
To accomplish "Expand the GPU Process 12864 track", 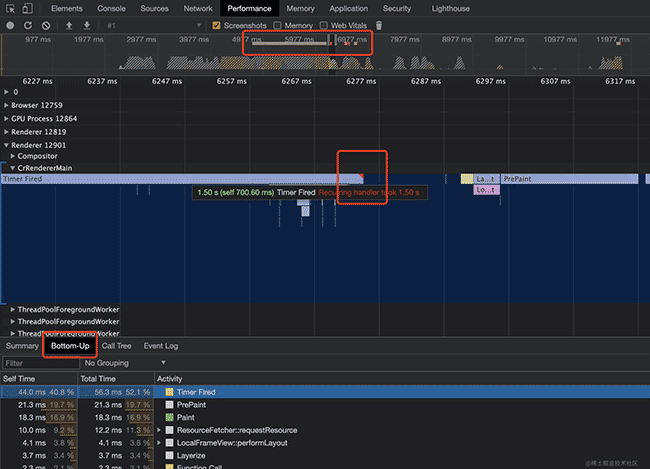I will pos(6,119).
